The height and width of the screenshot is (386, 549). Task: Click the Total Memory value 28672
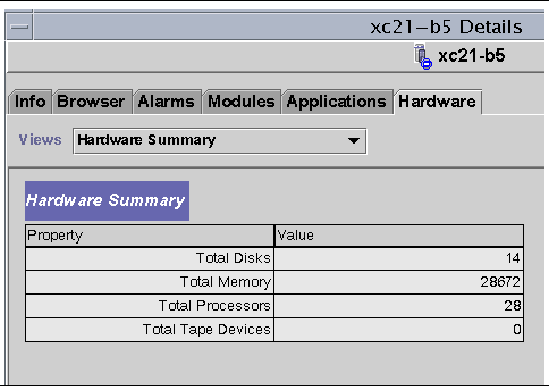pos(500,282)
